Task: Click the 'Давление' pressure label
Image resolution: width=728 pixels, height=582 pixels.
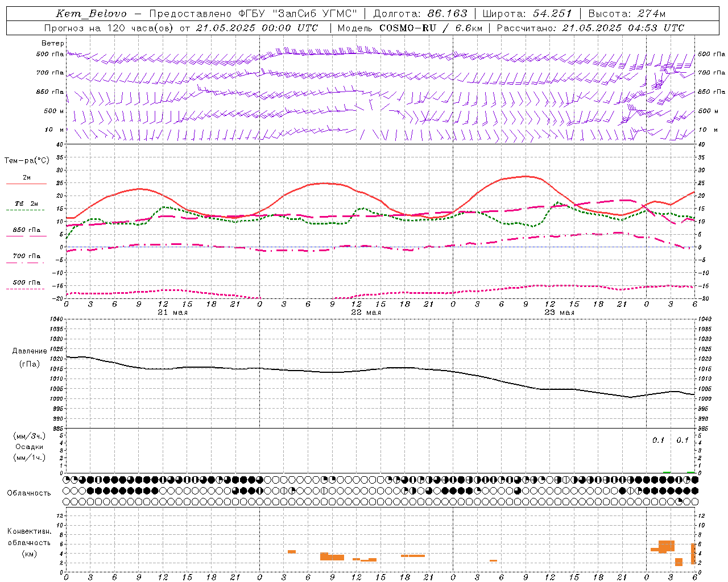Action: [30, 351]
